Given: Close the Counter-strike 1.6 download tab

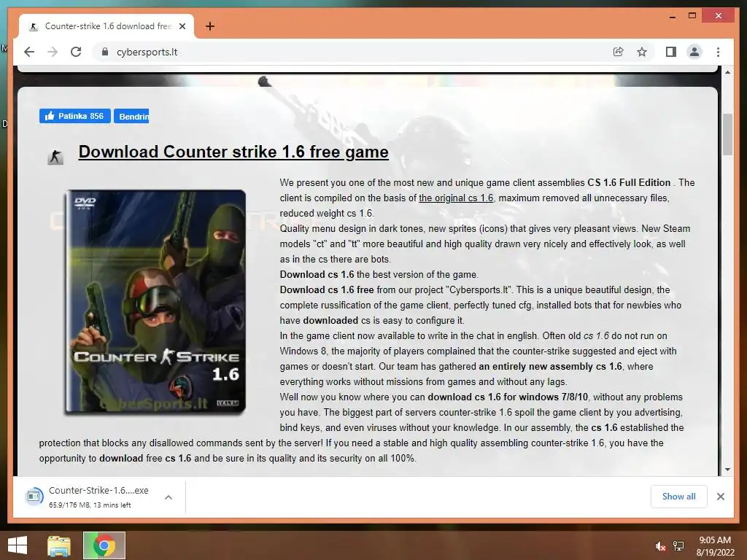Looking at the screenshot, I should click(x=182, y=26).
